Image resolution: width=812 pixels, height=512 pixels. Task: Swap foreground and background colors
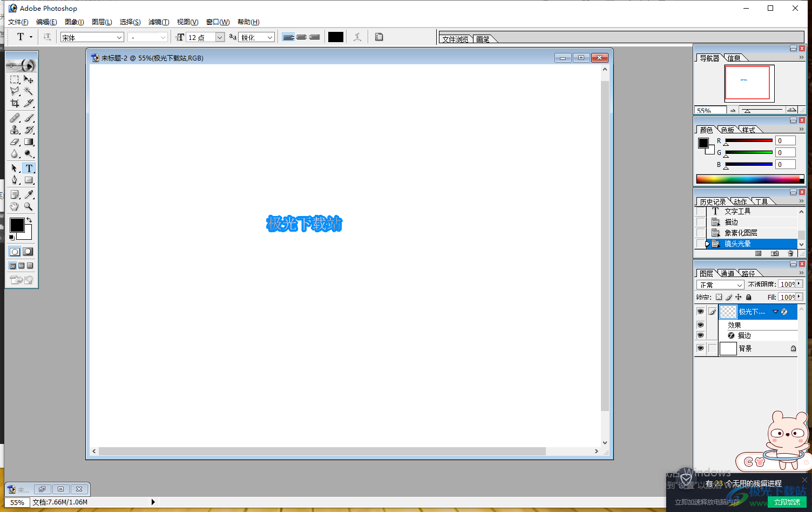[x=29, y=220]
